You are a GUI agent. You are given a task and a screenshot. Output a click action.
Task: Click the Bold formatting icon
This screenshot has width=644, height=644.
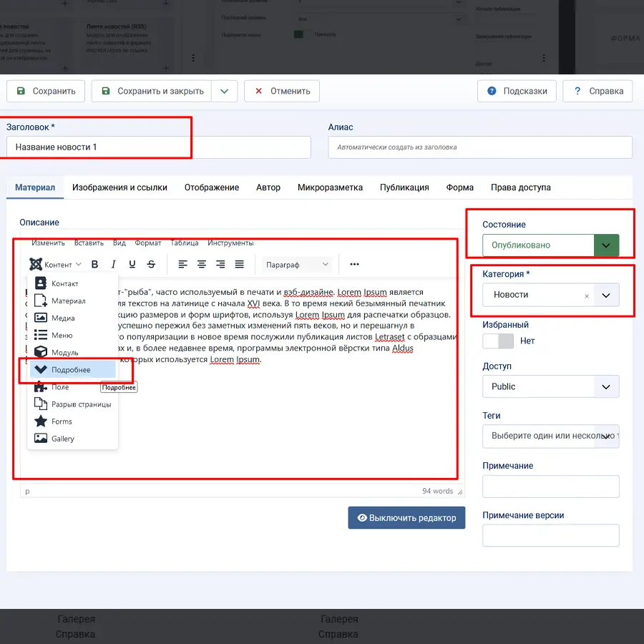[94, 265]
